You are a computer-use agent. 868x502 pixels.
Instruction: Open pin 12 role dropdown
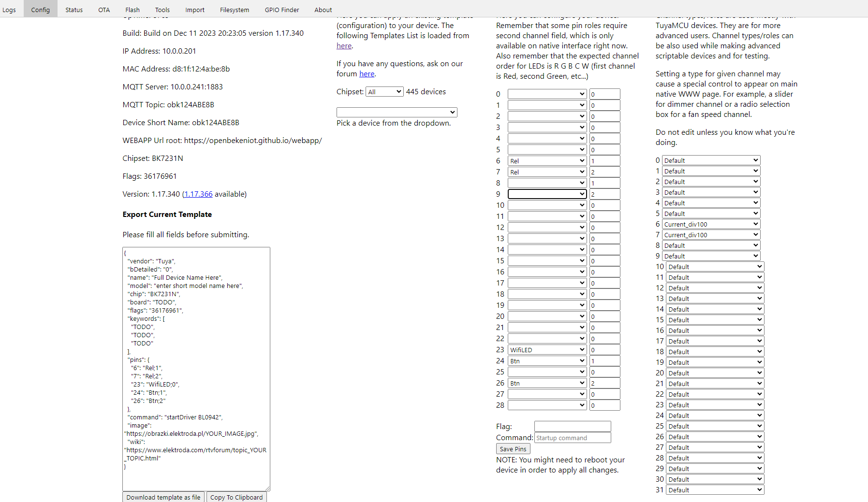[x=547, y=228]
